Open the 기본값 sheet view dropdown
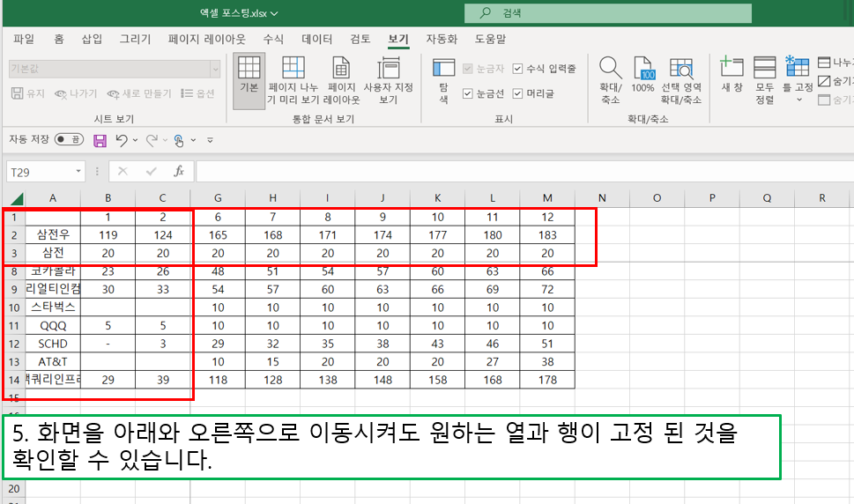854x504 pixels. coord(215,69)
